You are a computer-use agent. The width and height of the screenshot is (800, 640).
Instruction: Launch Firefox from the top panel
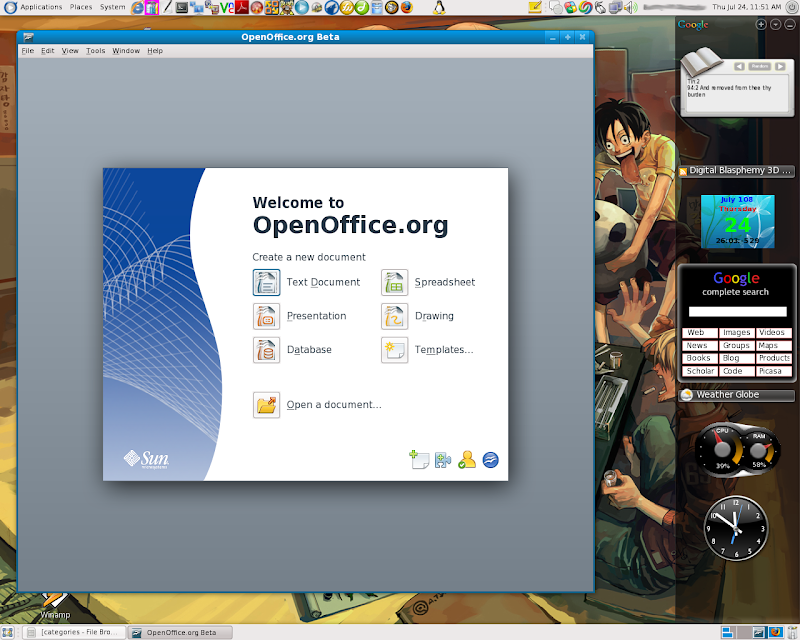pos(407,7)
